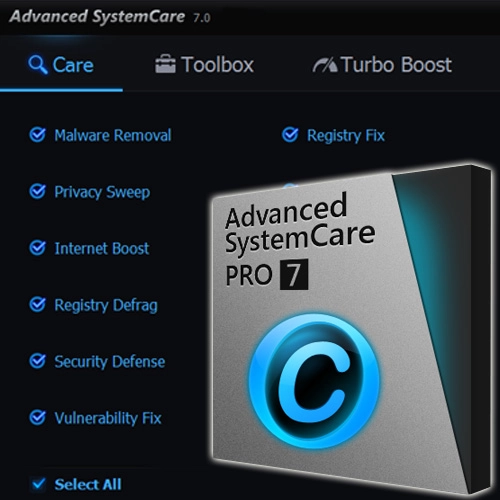Viewport: 500px width, 500px height.
Task: Click the Select All label
Action: coord(88,484)
